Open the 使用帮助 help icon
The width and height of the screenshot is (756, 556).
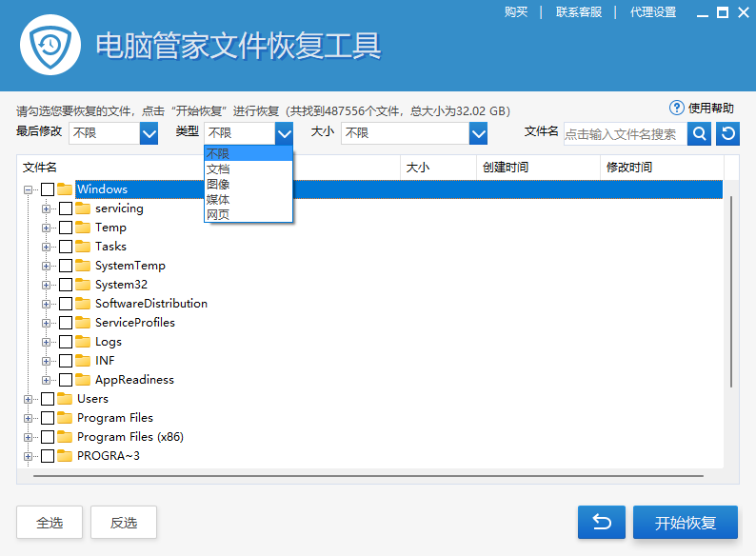click(x=677, y=108)
